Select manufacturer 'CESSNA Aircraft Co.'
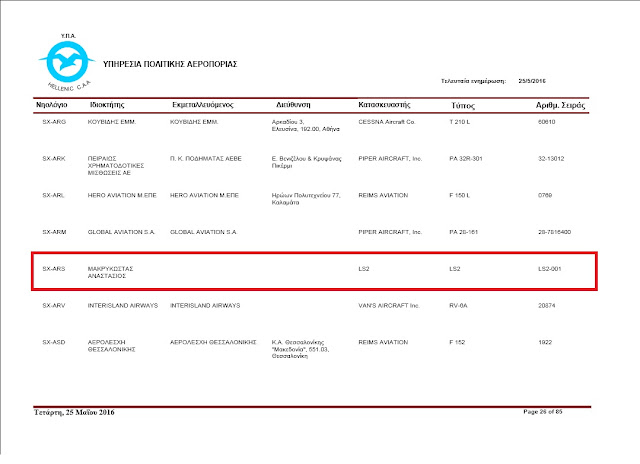The width and height of the screenshot is (640, 464). click(387, 122)
